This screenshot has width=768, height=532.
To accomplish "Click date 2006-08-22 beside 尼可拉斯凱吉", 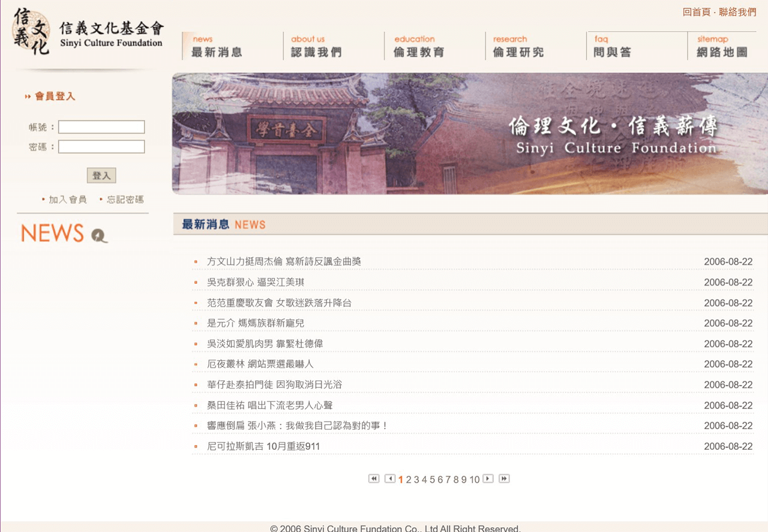I will 728,446.
